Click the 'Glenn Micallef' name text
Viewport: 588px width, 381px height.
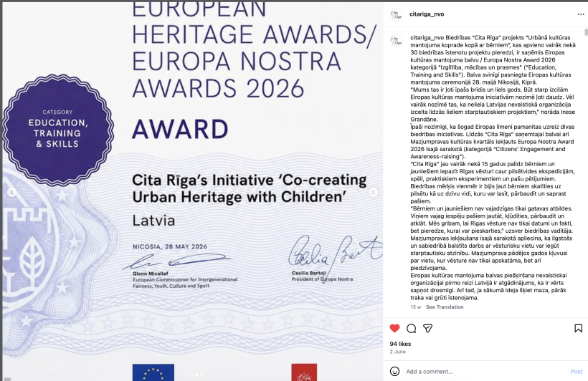click(151, 274)
